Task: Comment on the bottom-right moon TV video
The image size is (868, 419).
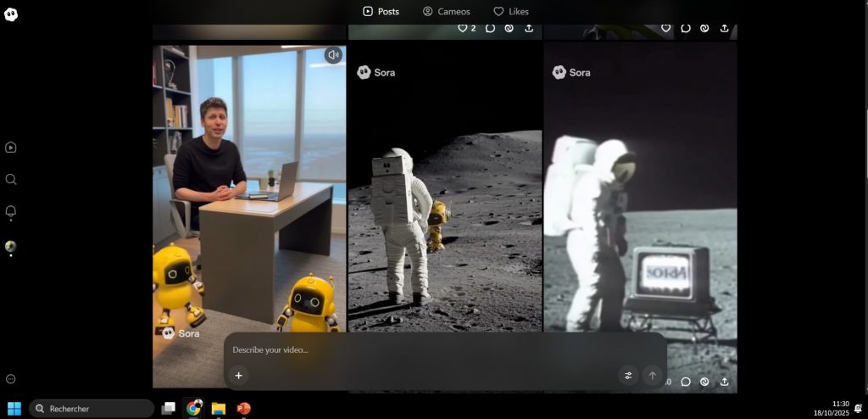Action: 686,382
